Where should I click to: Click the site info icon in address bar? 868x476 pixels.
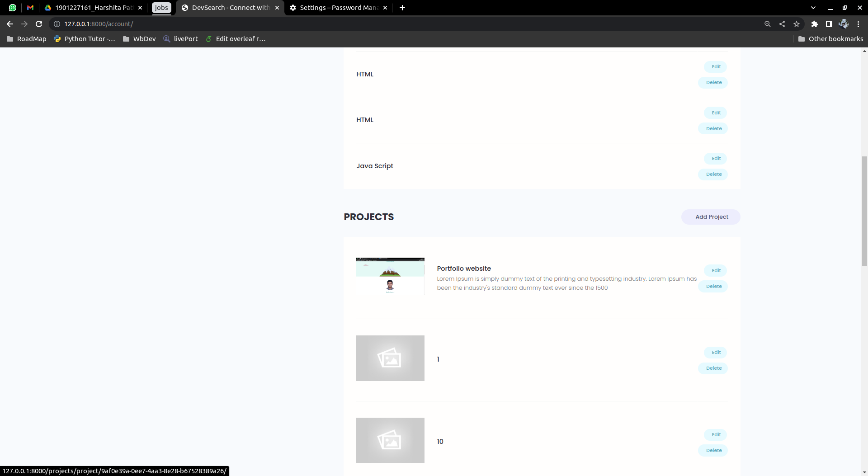pos(57,24)
